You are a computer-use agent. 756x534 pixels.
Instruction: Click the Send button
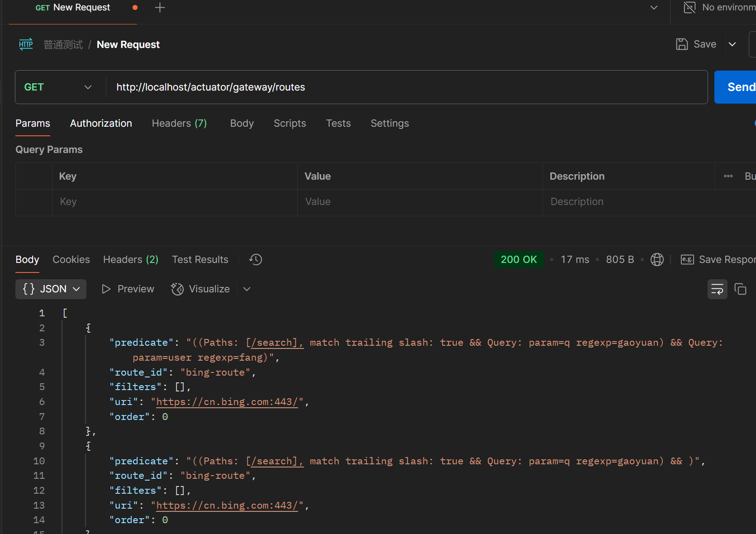(x=736, y=87)
